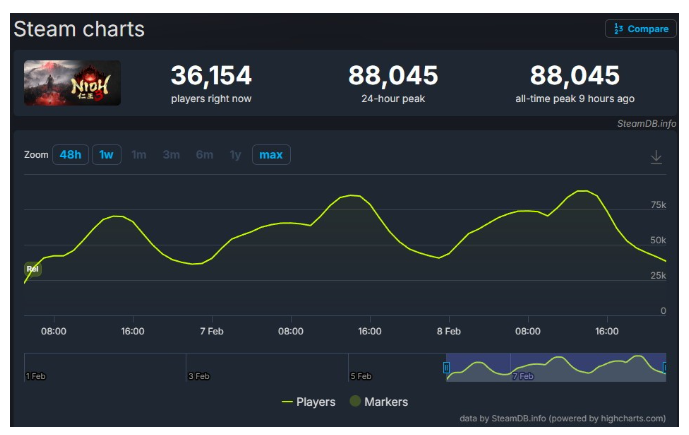Switch zoom to 1y

(235, 155)
